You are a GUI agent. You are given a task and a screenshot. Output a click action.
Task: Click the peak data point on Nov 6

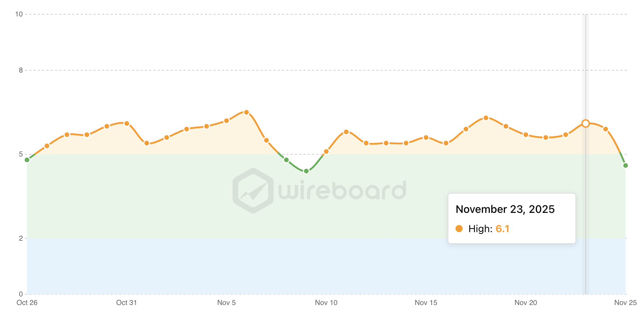click(246, 112)
